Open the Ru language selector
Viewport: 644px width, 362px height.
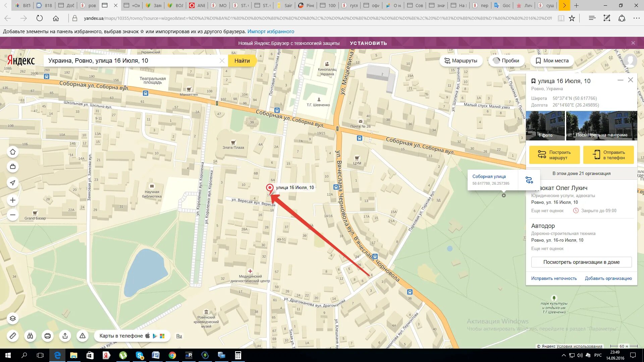pos(179,336)
